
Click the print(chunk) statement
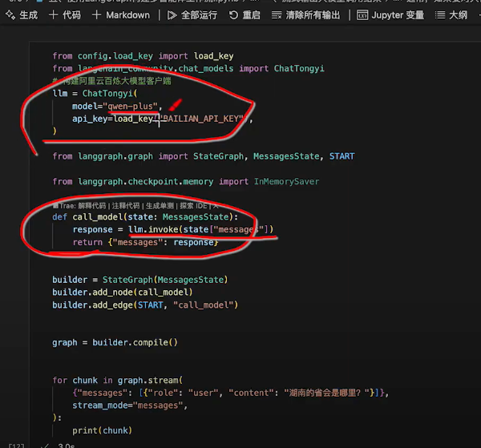(102, 430)
